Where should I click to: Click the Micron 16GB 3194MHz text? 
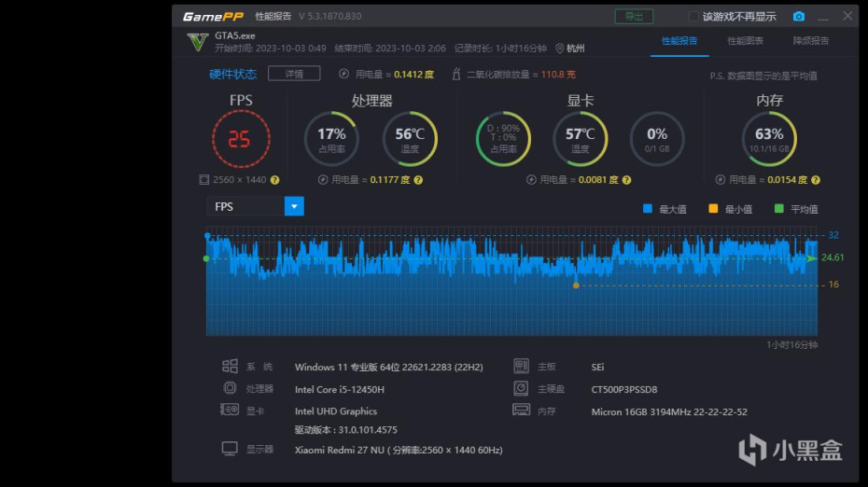(x=669, y=411)
